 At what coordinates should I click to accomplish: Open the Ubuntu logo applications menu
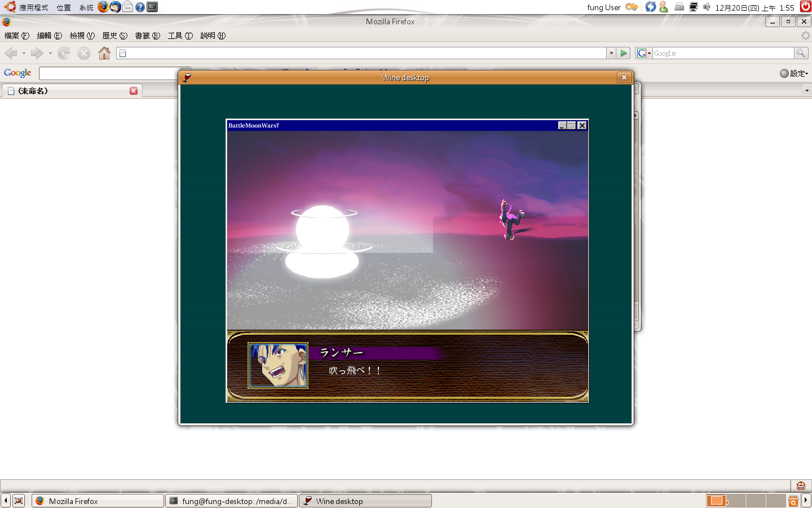coord(10,7)
